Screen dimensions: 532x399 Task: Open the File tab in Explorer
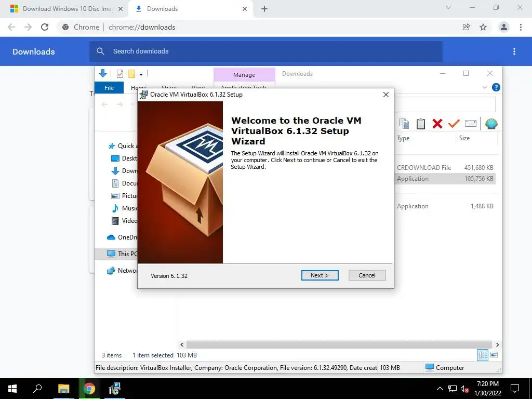[x=109, y=88]
